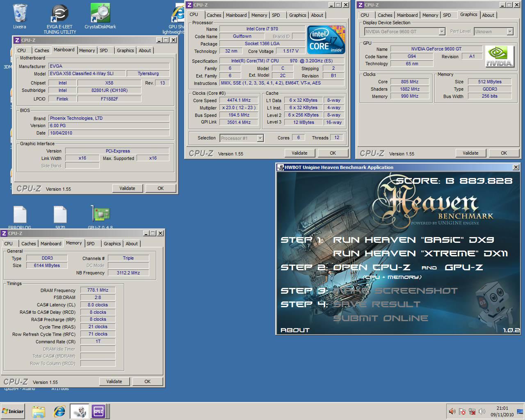Open About in the Heaven app
Screen dimensions: 525x420
pyautogui.click(x=295, y=330)
